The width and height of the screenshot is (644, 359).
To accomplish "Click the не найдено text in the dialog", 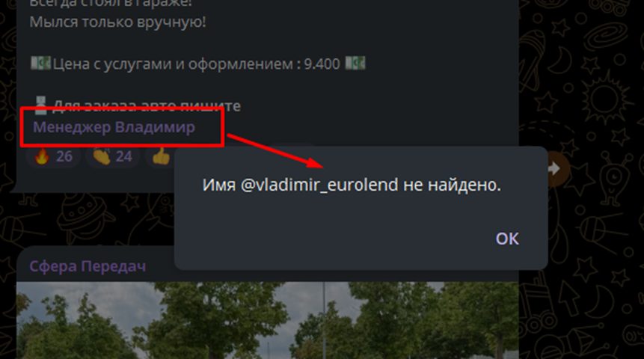I will tap(453, 185).
